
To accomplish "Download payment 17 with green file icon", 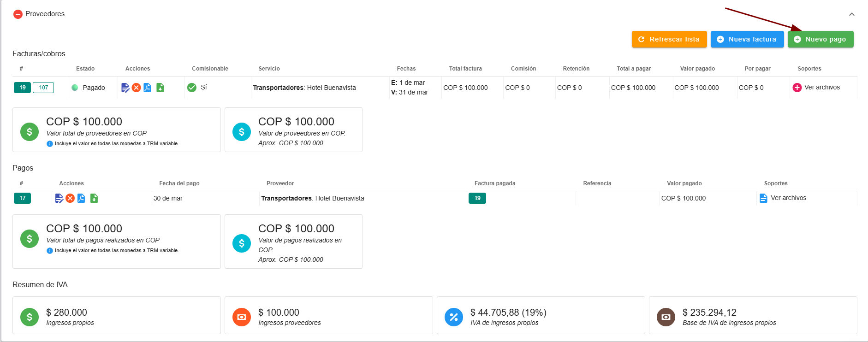I will click(x=94, y=198).
